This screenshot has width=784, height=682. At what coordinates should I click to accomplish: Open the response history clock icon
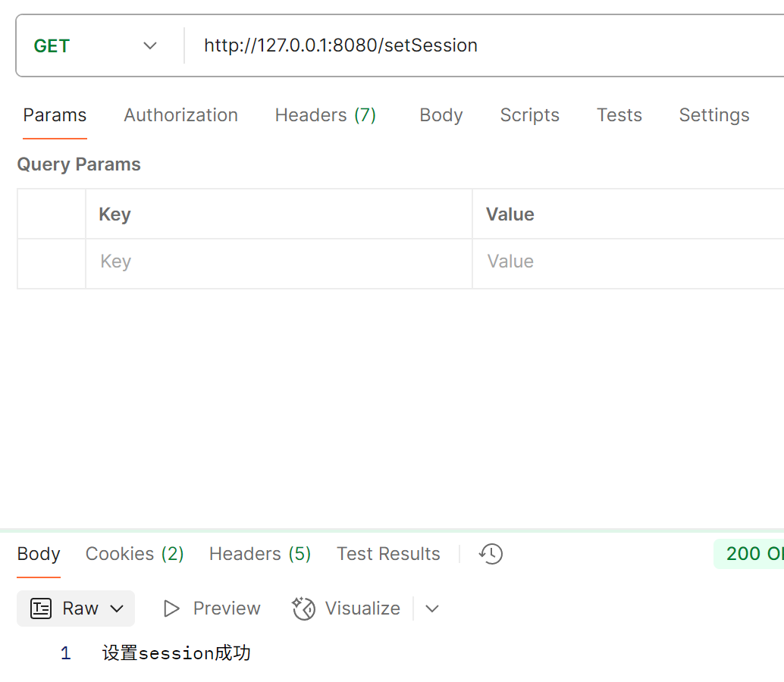[x=491, y=554]
